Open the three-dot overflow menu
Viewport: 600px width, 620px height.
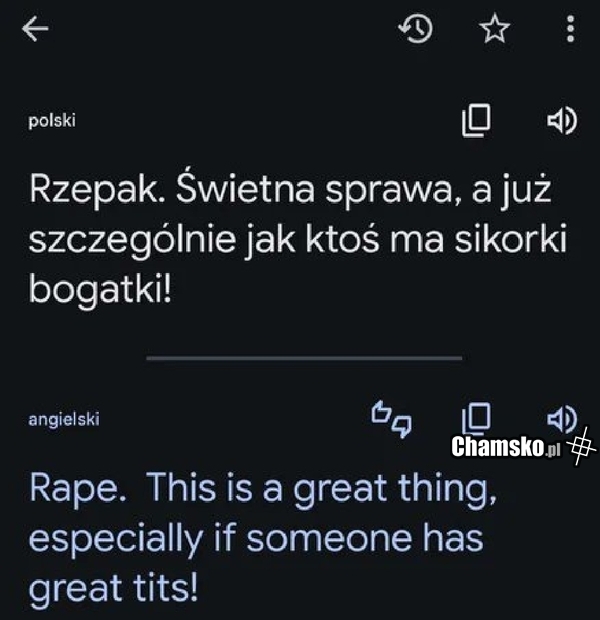(570, 28)
